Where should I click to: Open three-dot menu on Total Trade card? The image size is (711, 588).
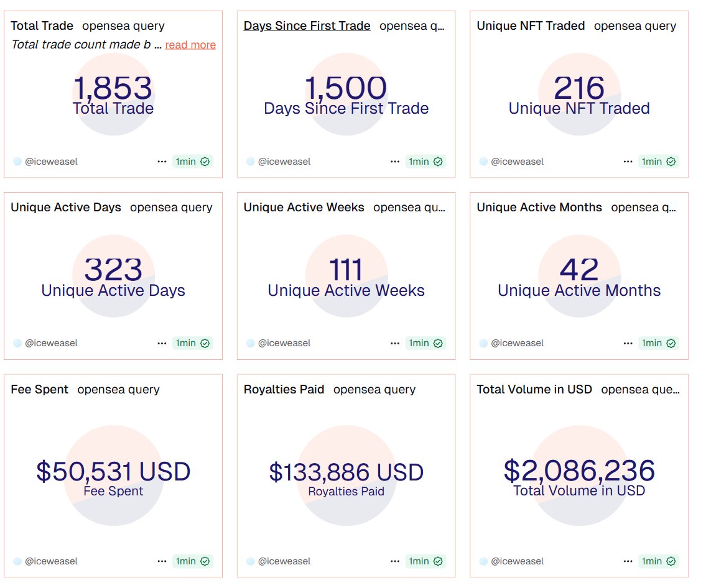click(x=162, y=162)
